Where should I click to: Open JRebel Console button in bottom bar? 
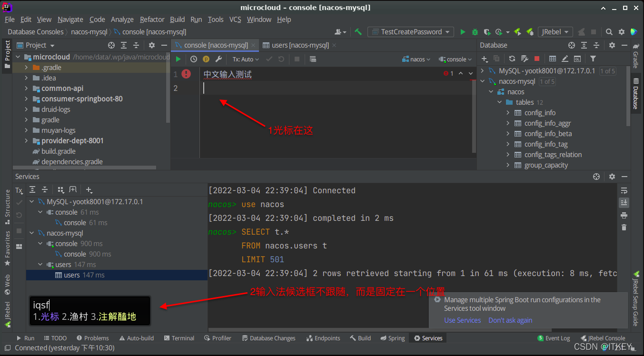(602, 338)
